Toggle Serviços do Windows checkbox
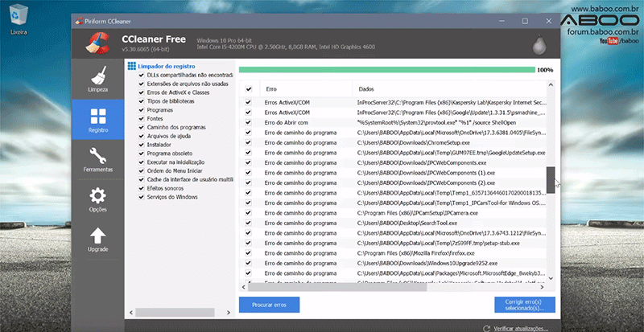644x332 pixels. point(142,197)
